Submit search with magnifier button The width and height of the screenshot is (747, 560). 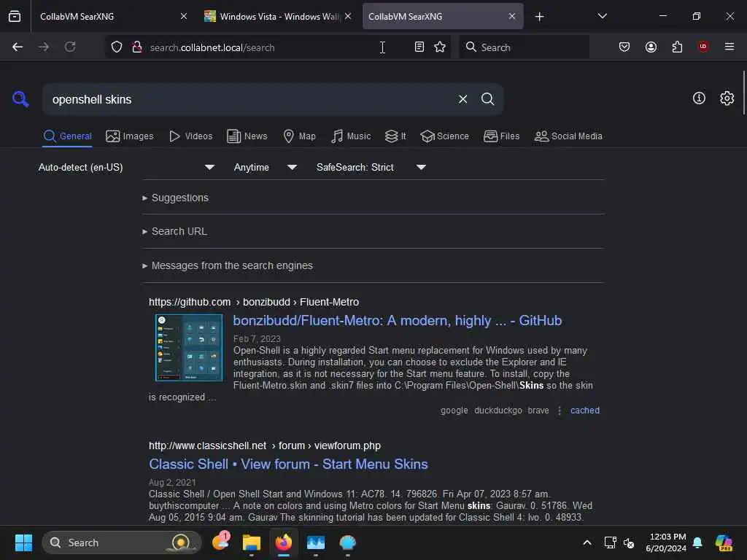[487, 99]
